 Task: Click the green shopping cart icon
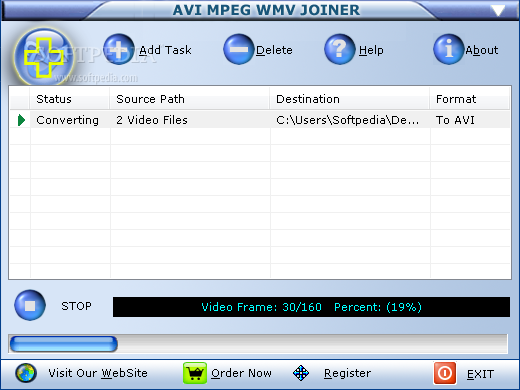[x=195, y=373]
